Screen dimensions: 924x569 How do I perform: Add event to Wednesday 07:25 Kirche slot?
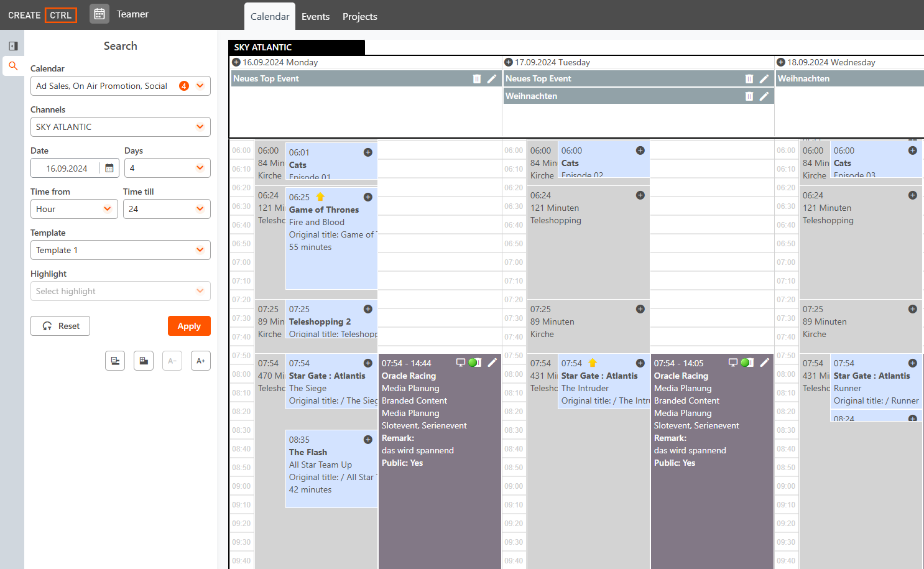point(913,309)
